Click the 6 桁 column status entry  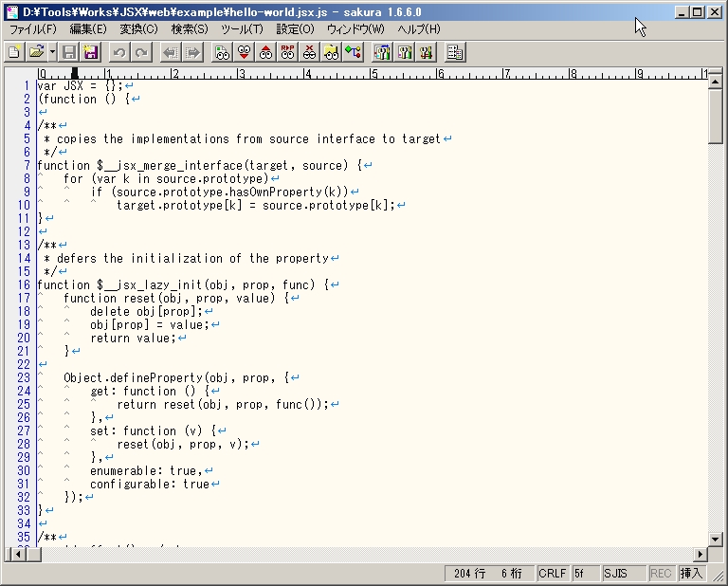512,574
